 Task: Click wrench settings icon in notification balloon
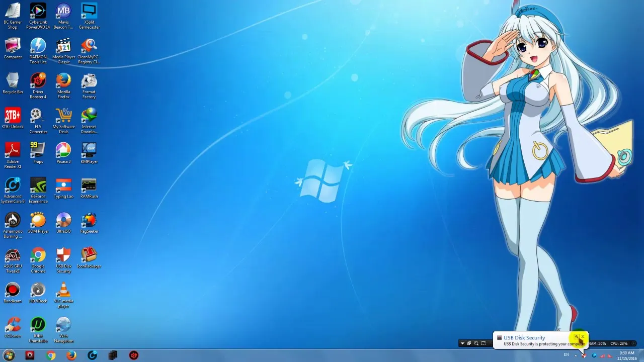(x=577, y=337)
